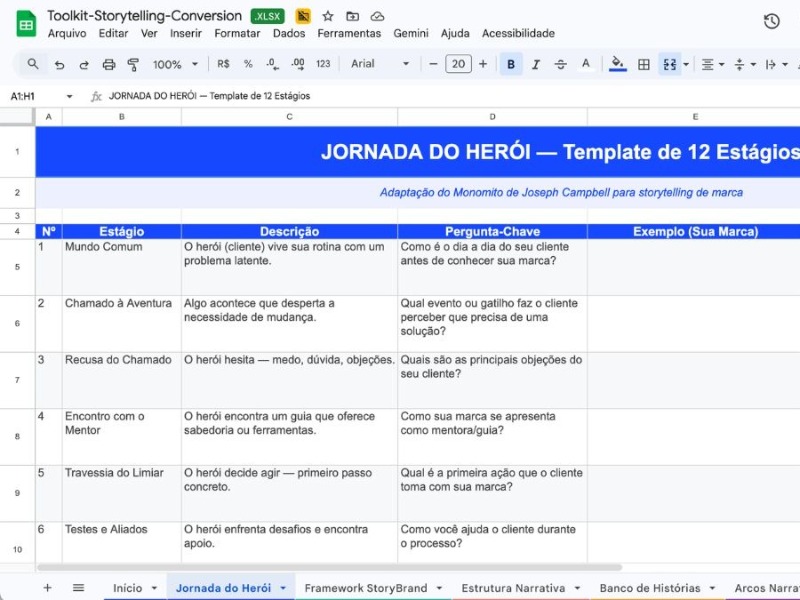Select the paint format tool
This screenshot has width=800, height=600.
click(x=133, y=63)
